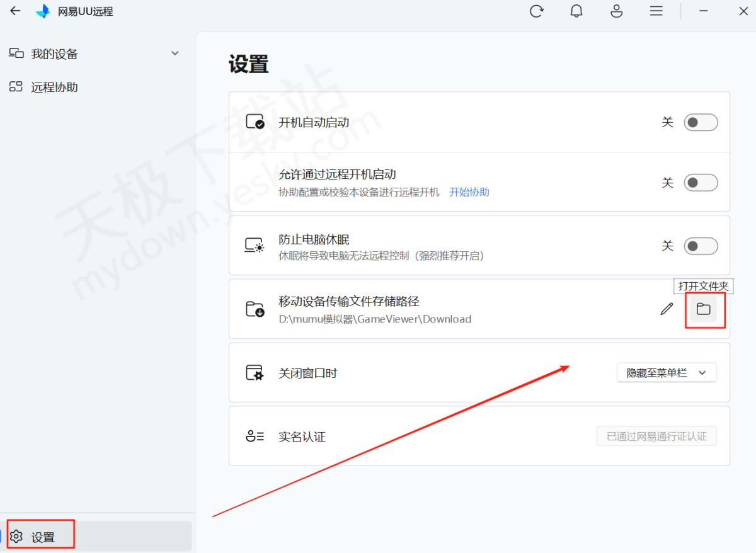Viewport: 756px width, 553px height.
Task: Click the 开始协助 link
Action: pyautogui.click(x=469, y=192)
